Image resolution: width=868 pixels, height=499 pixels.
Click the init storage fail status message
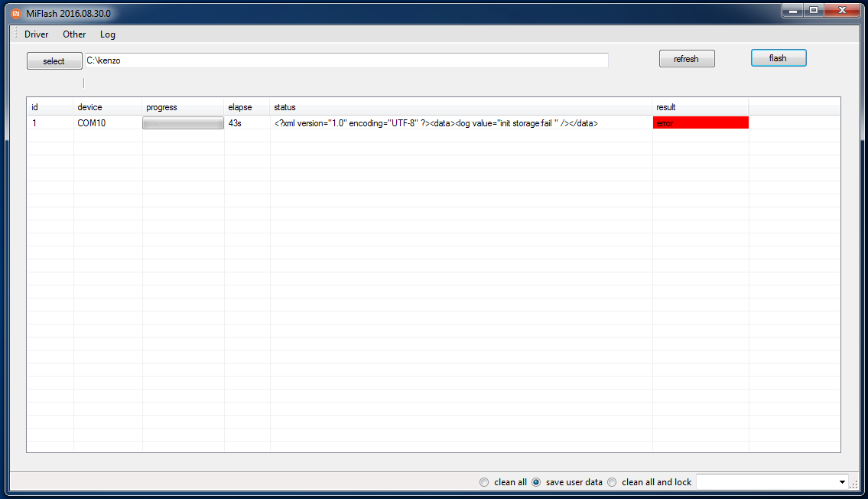(x=436, y=123)
